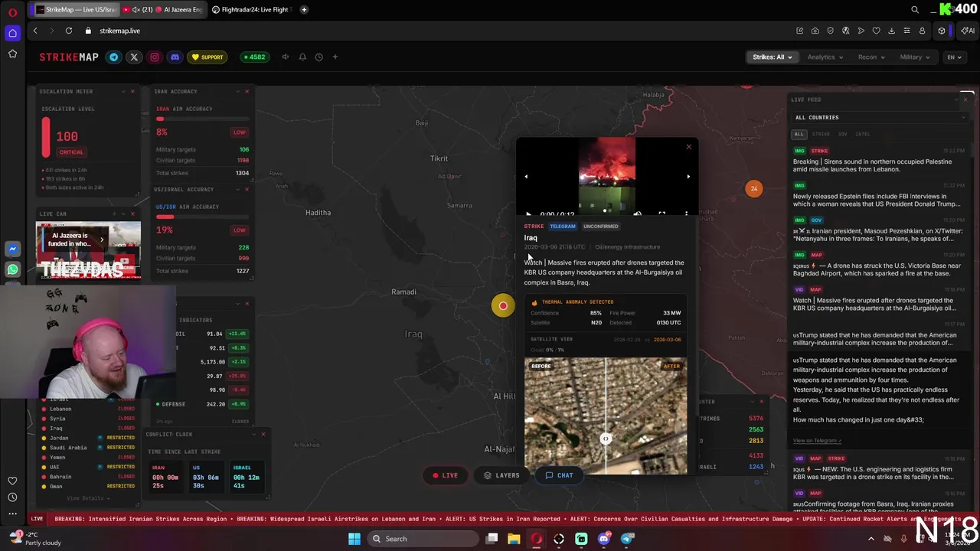Open browser profile account icon
The width and height of the screenshot is (980, 551).
(922, 31)
